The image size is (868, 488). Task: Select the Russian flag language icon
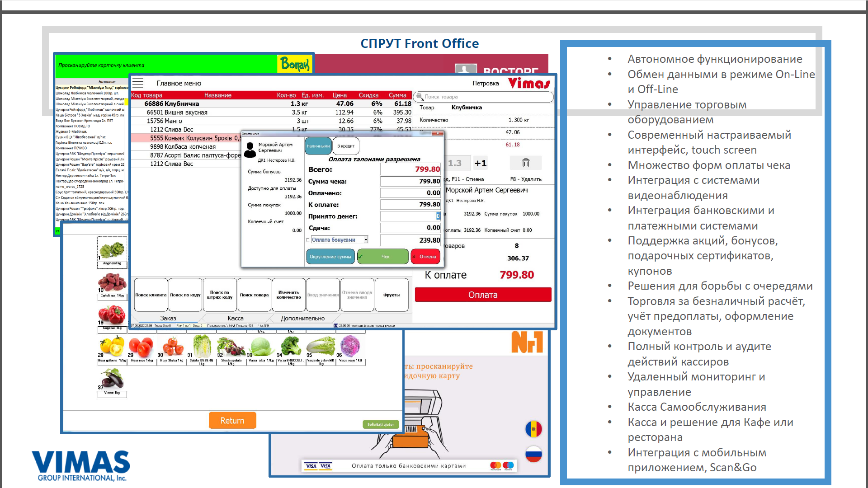(533, 454)
